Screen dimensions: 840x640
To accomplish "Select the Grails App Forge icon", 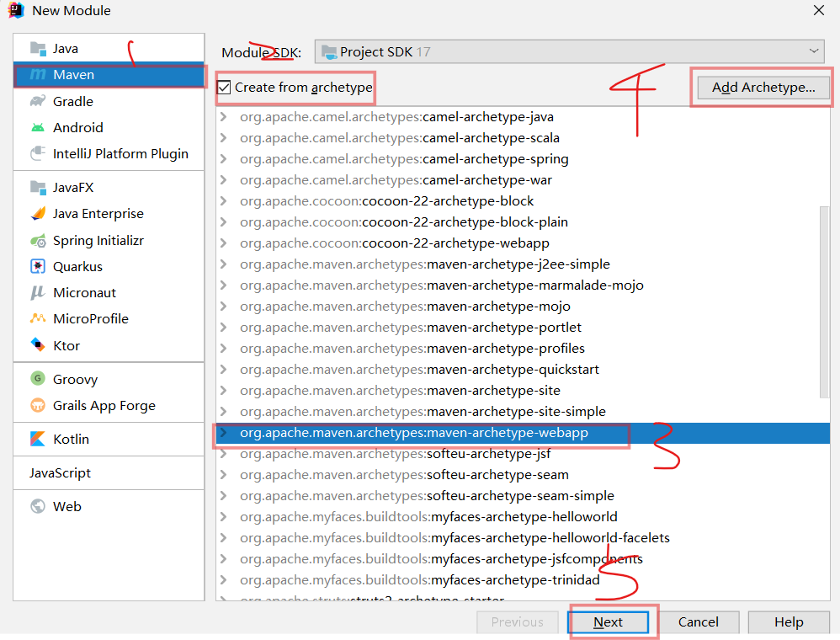I will (x=38, y=405).
